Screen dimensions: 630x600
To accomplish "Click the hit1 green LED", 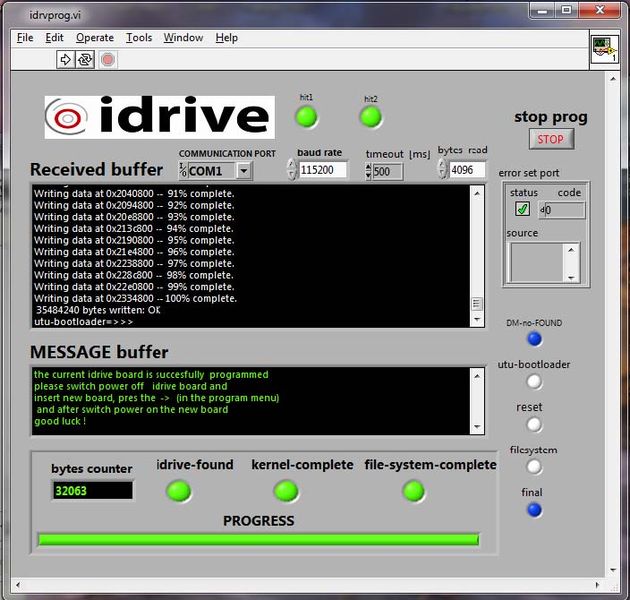I will point(307,117).
